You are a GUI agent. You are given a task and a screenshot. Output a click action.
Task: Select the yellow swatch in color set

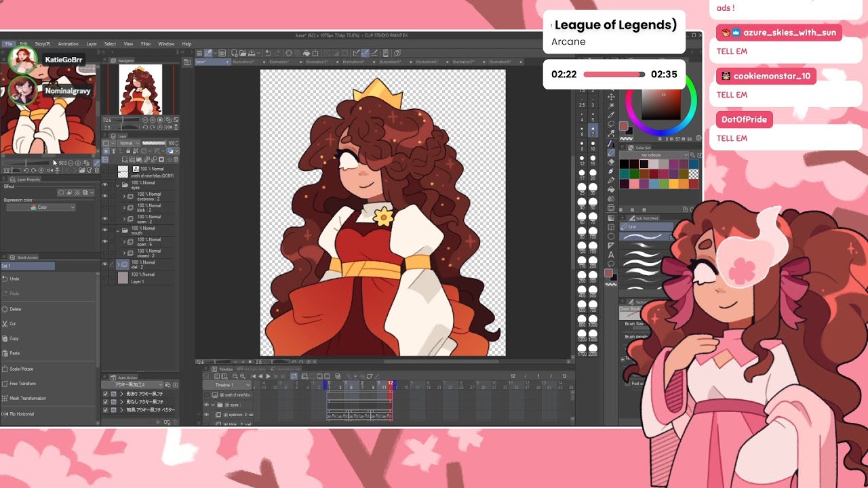[673, 184]
